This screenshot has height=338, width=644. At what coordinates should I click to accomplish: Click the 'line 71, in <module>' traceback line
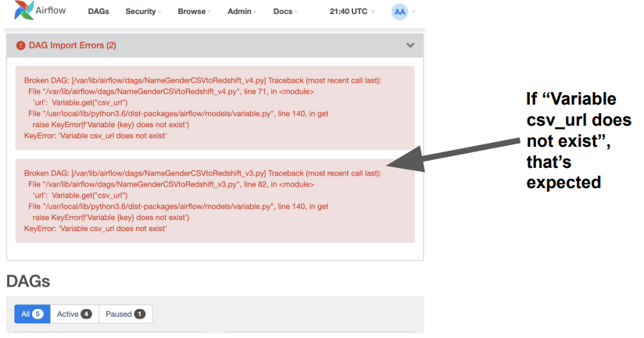(171, 91)
